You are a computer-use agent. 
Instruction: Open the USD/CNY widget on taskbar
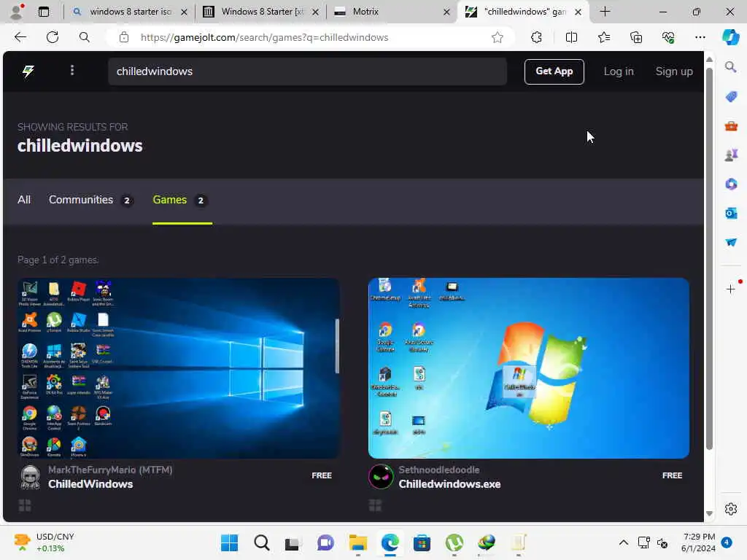point(44,542)
